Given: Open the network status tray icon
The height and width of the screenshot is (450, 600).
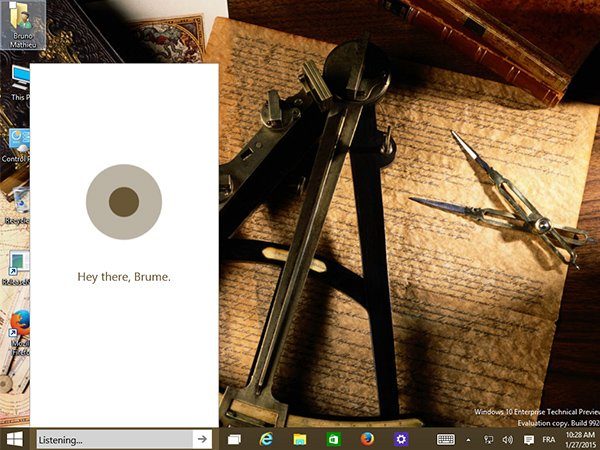Looking at the screenshot, I should click(x=488, y=440).
